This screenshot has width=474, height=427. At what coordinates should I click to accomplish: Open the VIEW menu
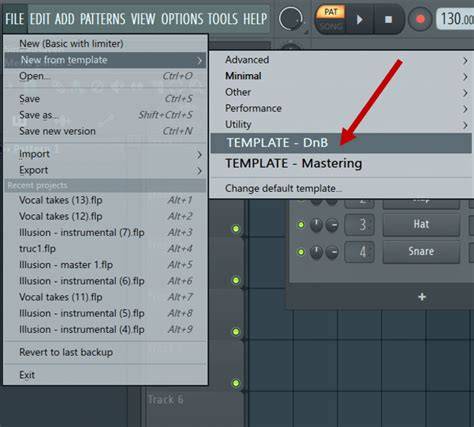[143, 19]
